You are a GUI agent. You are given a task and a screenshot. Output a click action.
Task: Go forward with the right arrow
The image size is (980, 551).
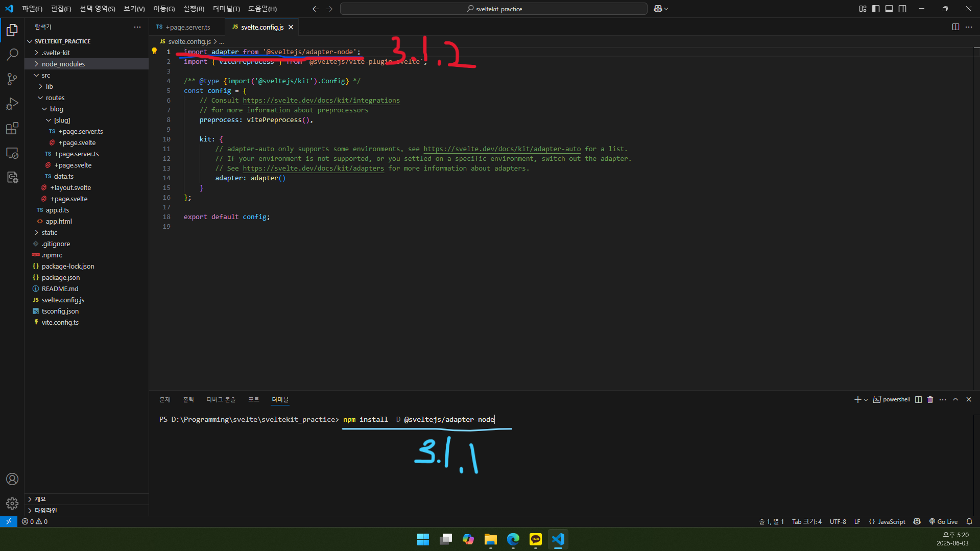coord(329,9)
